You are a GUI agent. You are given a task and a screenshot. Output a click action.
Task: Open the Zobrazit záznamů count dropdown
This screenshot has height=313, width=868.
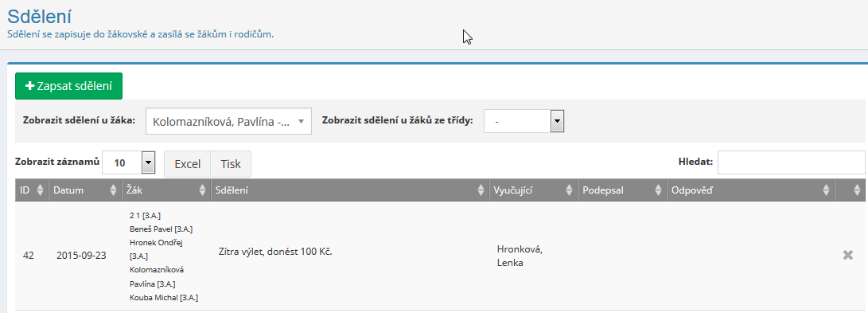[128, 162]
